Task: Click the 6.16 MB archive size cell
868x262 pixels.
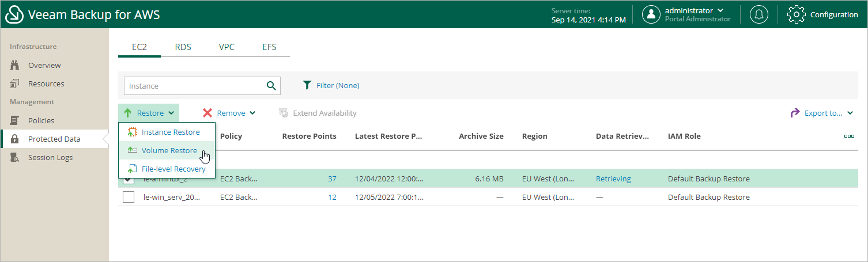Action: click(x=489, y=179)
